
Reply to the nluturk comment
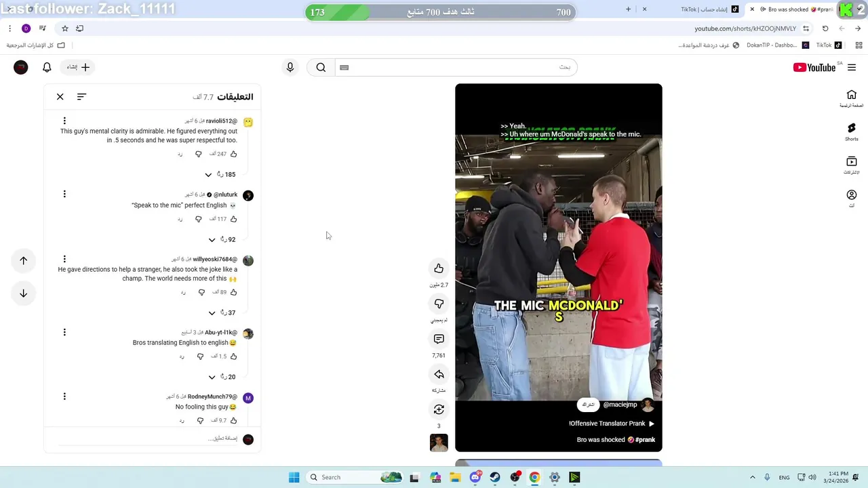point(180,219)
